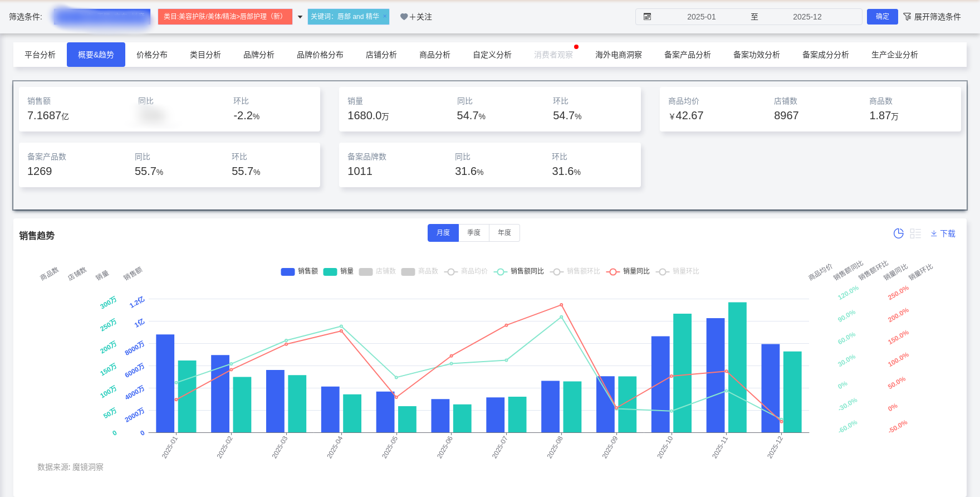Screen dimensions: 980x497
Task: Click the funnel icon to expand filters
Action: click(x=907, y=17)
